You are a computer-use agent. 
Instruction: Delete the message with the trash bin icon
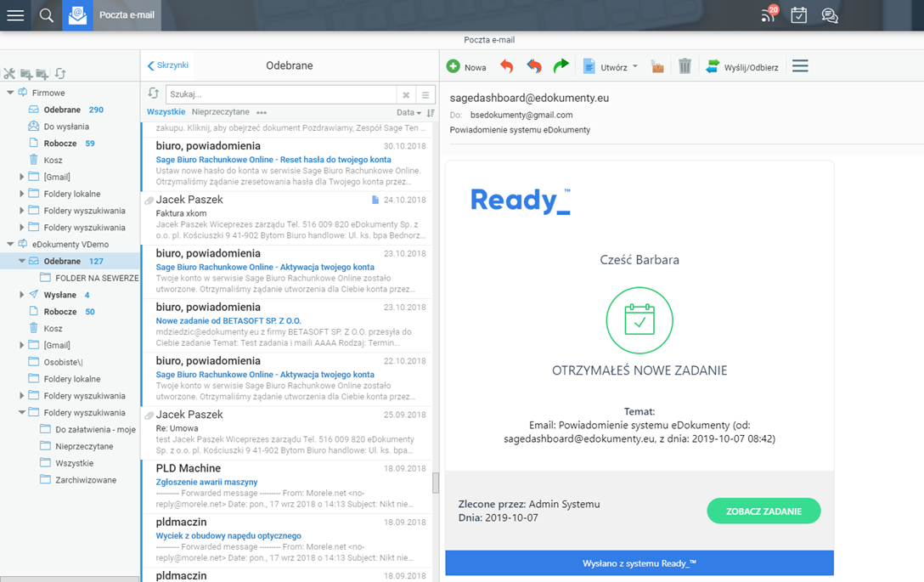(685, 66)
